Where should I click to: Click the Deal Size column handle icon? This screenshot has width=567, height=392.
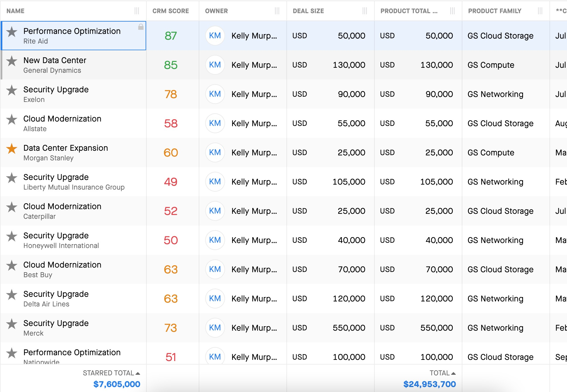point(365,11)
